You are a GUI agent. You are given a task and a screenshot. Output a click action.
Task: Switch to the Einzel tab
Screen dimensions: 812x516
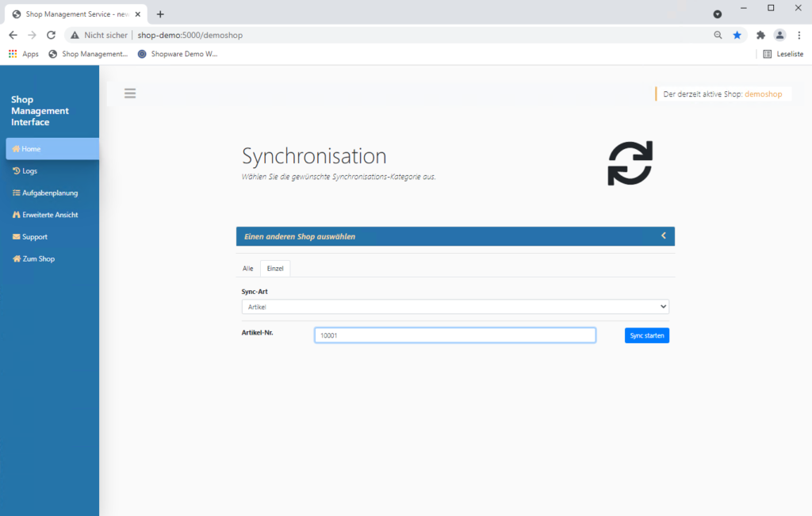tap(275, 268)
